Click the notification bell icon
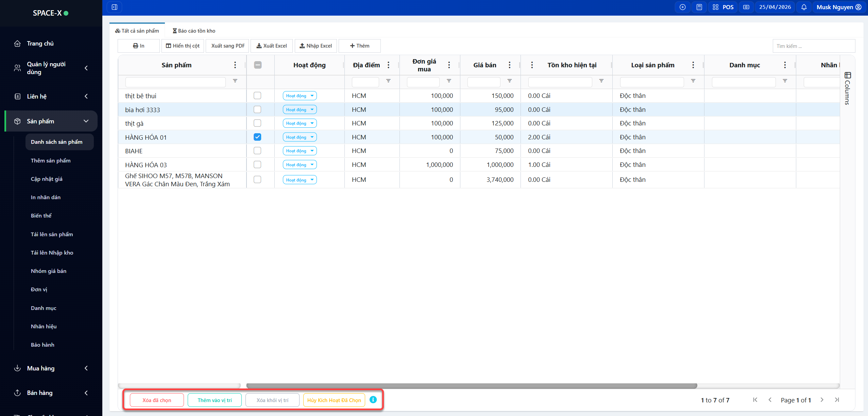 click(804, 7)
